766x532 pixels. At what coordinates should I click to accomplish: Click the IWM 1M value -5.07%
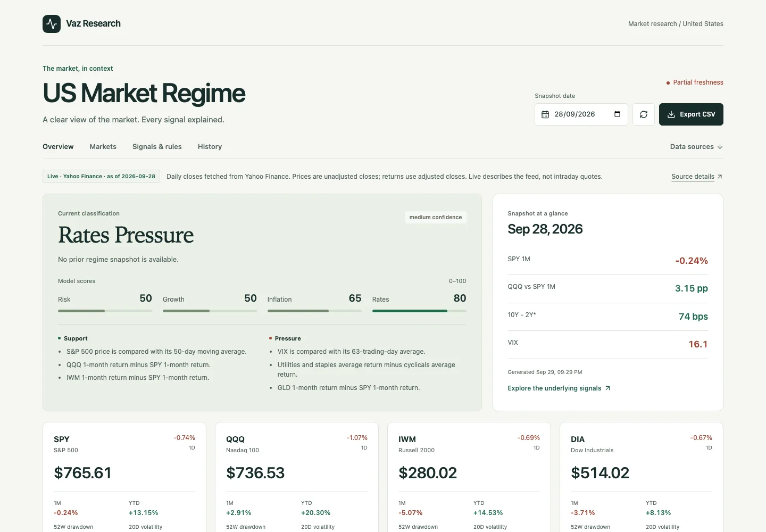(411, 513)
